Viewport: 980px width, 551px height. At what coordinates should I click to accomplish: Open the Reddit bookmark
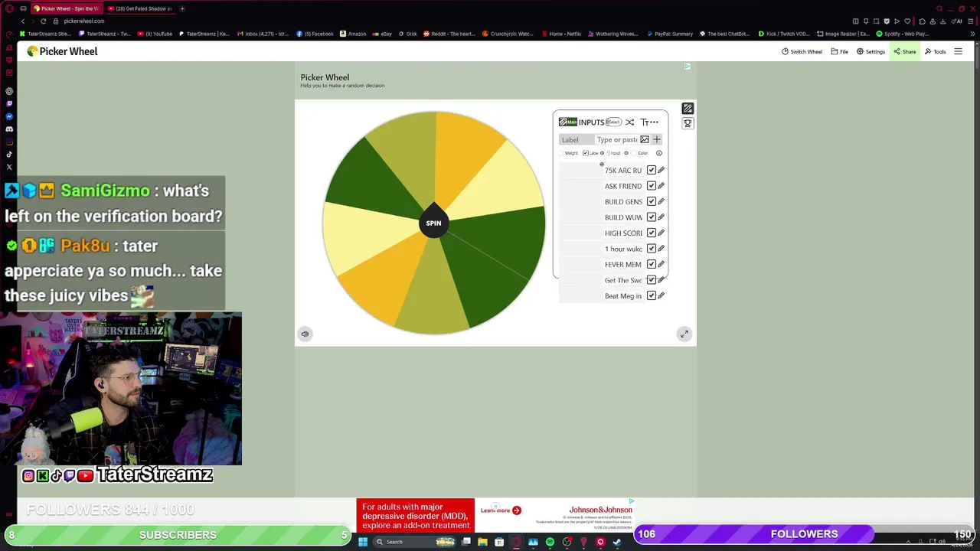point(449,34)
